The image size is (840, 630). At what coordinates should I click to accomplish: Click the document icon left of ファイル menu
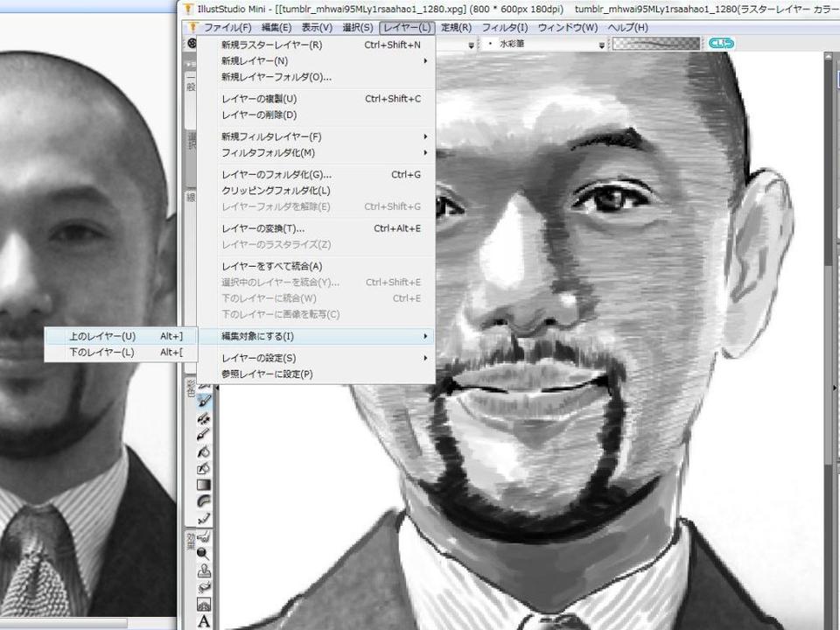[x=192, y=27]
